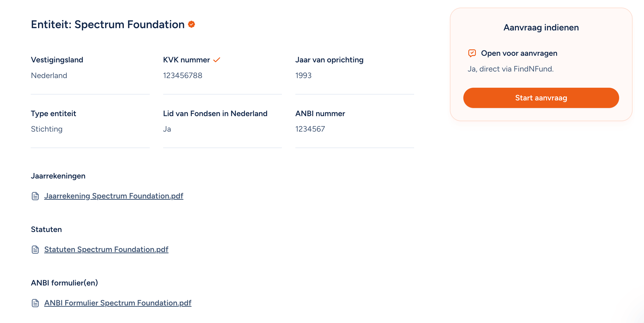Select the Lid van Fondsen in Nederland value

[x=167, y=129]
